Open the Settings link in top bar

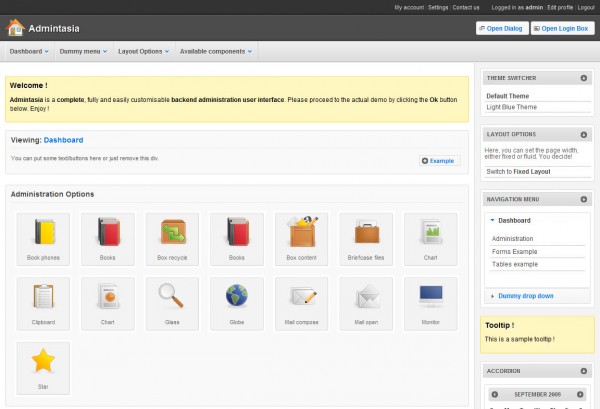(x=438, y=7)
